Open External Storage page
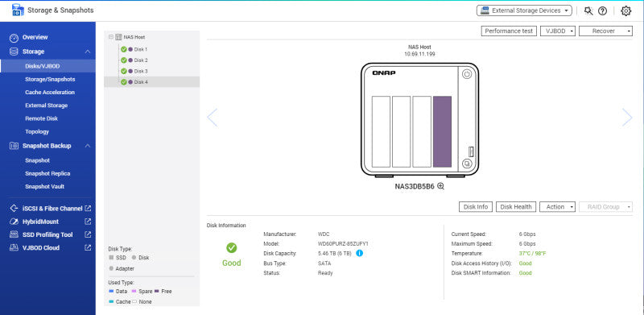Image resolution: width=644 pixels, height=315 pixels. [x=47, y=106]
